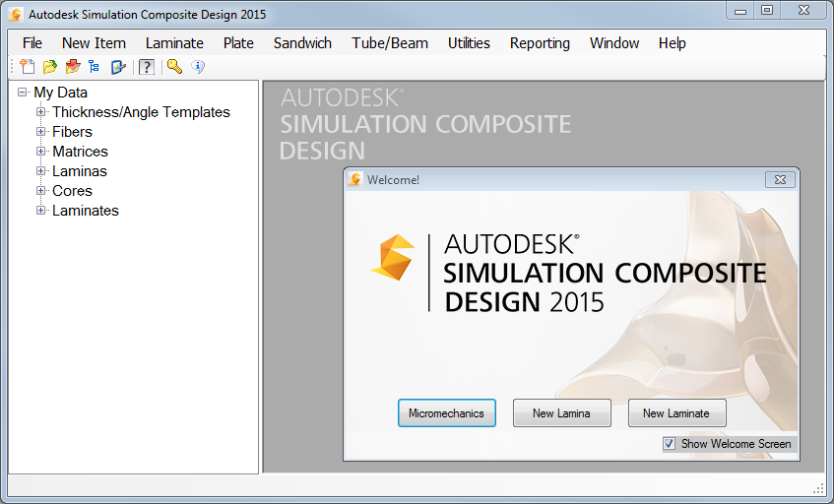Expand the Matrices tree node
The image size is (834, 504).
coord(40,151)
